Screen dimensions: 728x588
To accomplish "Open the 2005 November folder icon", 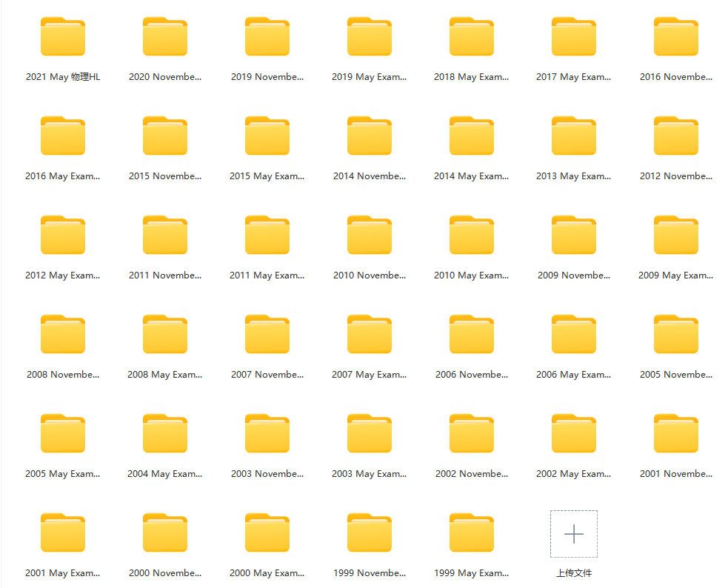I will [675, 334].
